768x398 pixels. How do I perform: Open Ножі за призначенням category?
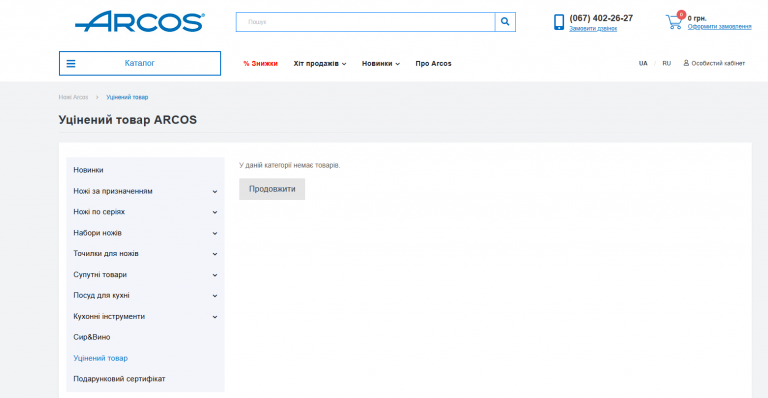113,191
